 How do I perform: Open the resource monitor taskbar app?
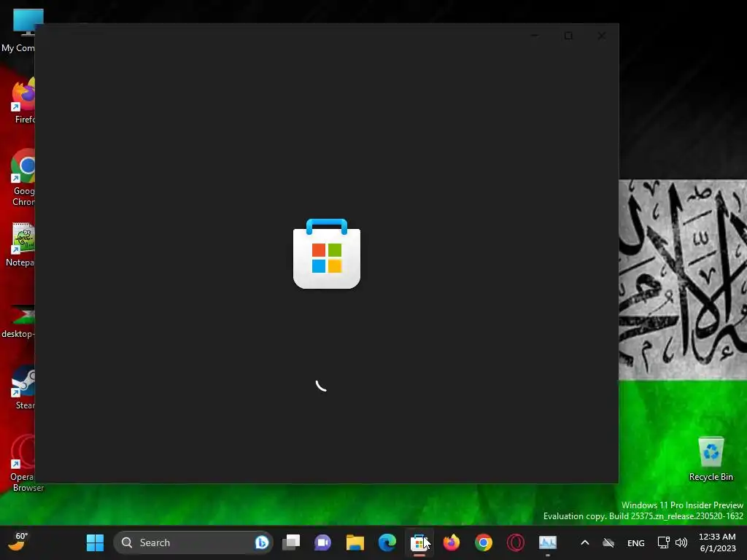click(547, 542)
